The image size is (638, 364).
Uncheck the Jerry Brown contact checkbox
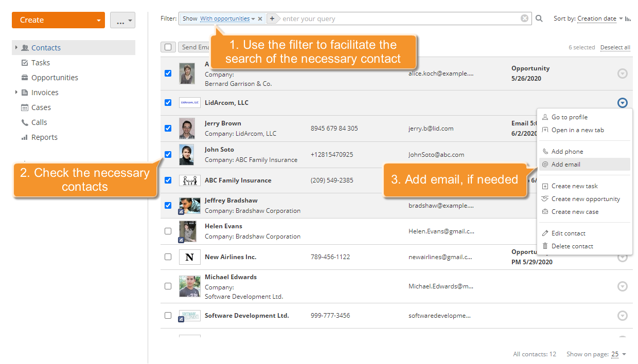click(x=168, y=129)
